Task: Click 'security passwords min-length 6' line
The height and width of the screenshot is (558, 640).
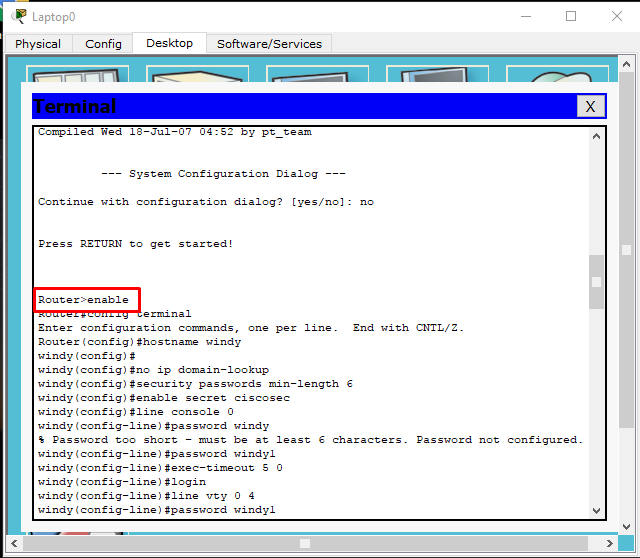Action: coord(196,384)
